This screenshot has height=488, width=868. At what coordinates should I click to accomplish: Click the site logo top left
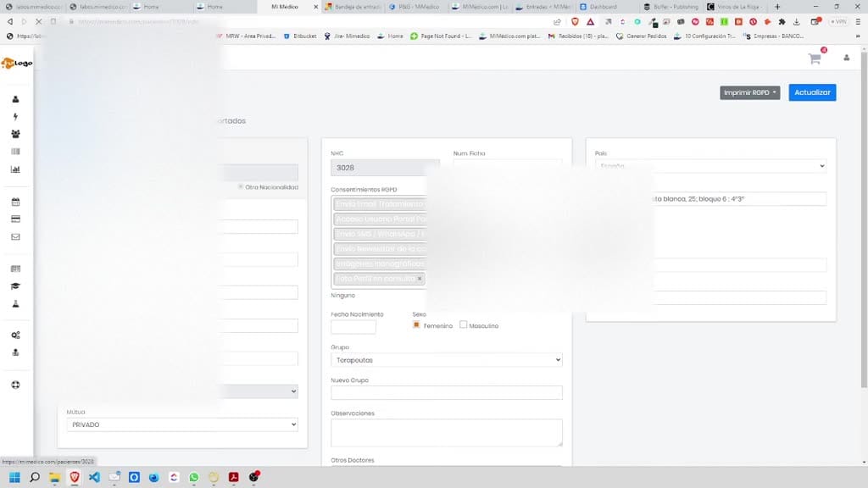pyautogui.click(x=17, y=63)
